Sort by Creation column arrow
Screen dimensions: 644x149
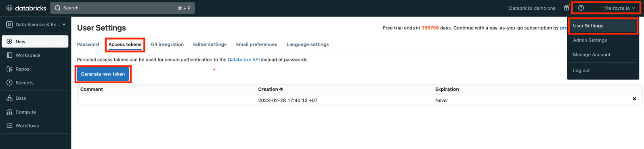[x=281, y=89]
